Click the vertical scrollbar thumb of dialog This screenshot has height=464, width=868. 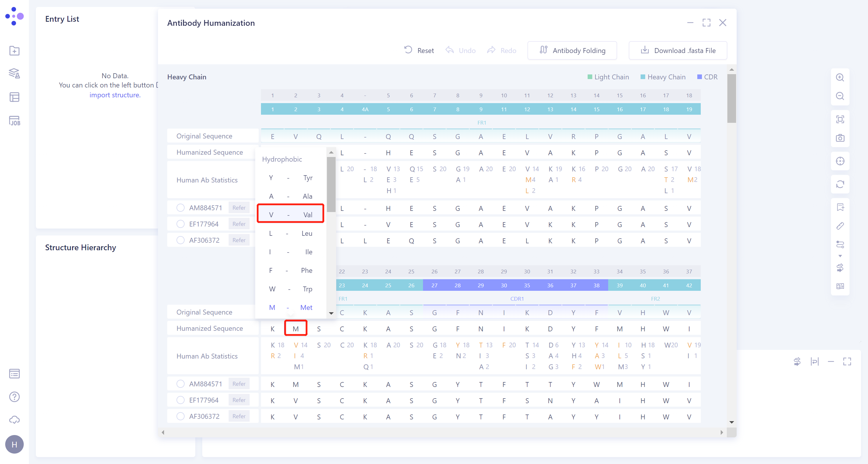coord(731,98)
